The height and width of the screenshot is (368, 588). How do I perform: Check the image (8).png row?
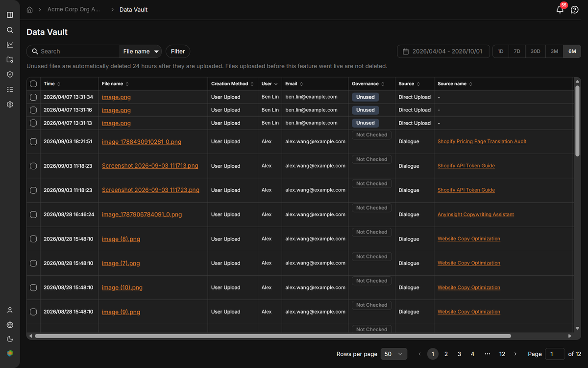(x=33, y=239)
